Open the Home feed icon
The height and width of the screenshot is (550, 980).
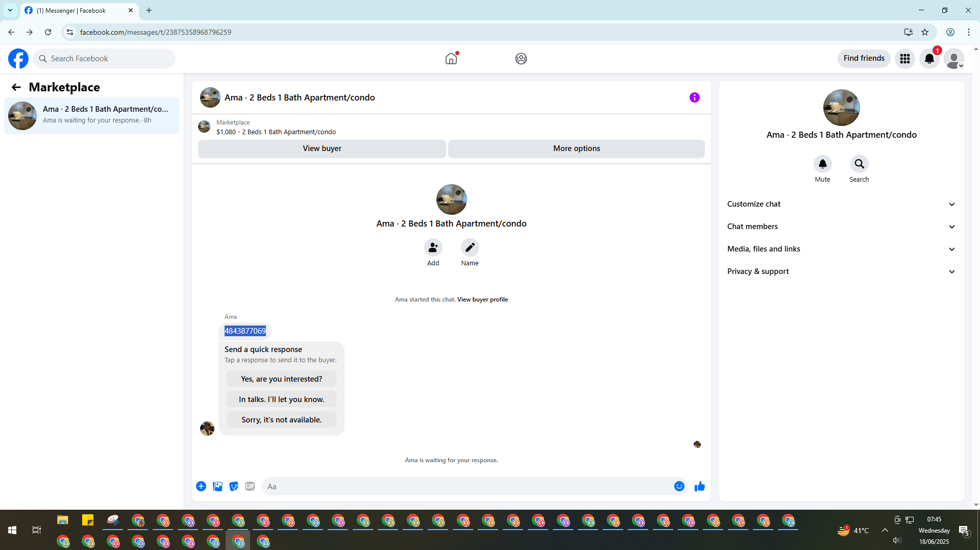tap(451, 59)
